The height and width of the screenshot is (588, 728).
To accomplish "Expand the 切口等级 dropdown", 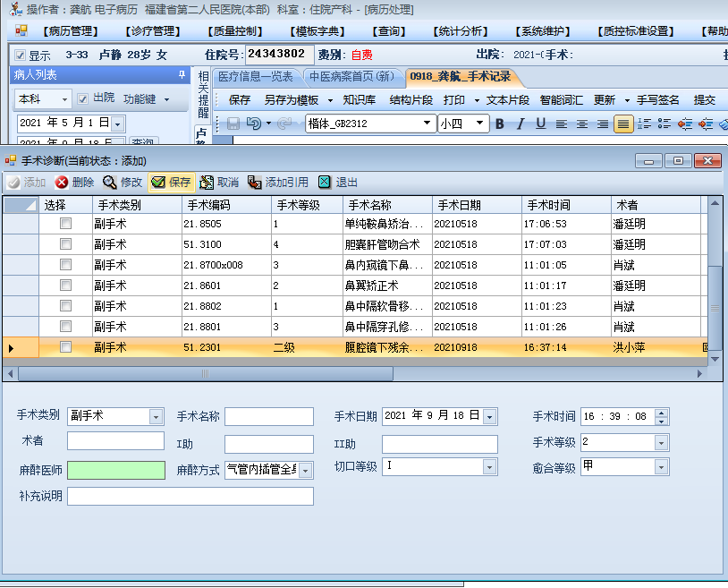I will [489, 467].
